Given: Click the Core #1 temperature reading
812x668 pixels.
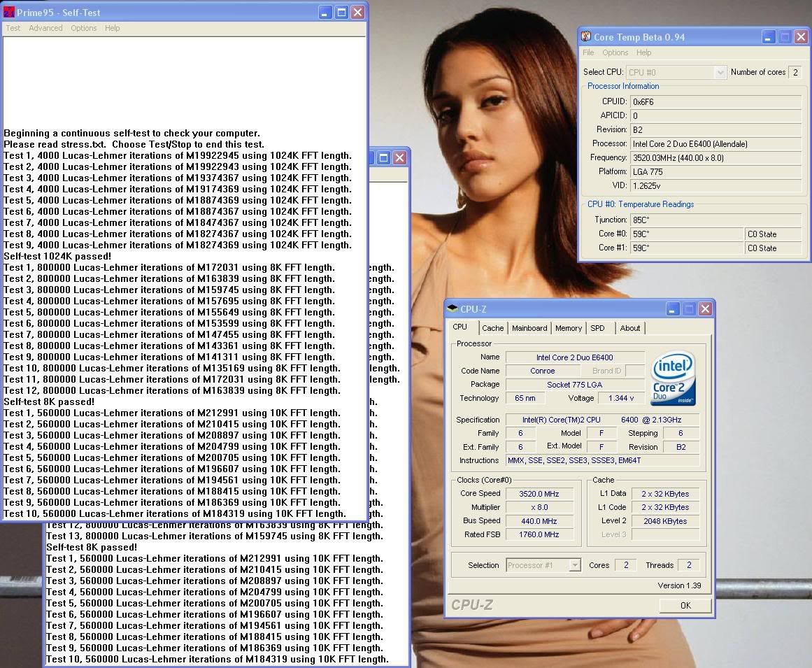Looking at the screenshot, I should [x=687, y=248].
